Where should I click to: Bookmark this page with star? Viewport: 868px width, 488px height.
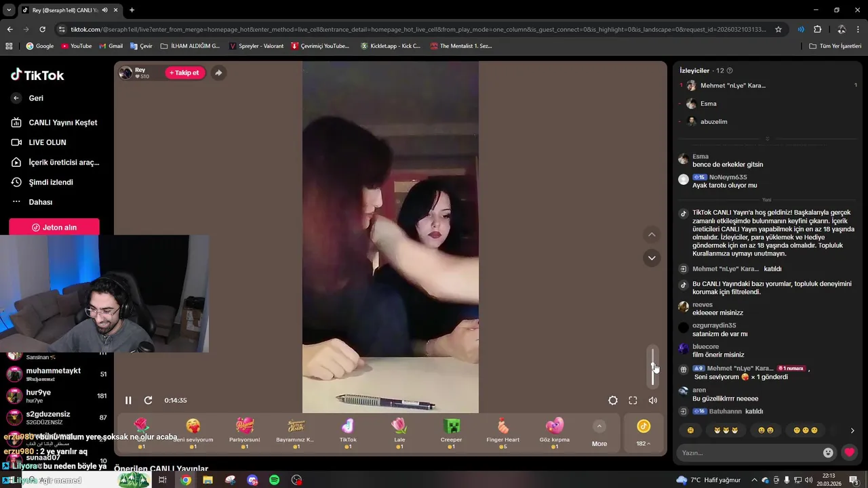tap(778, 29)
